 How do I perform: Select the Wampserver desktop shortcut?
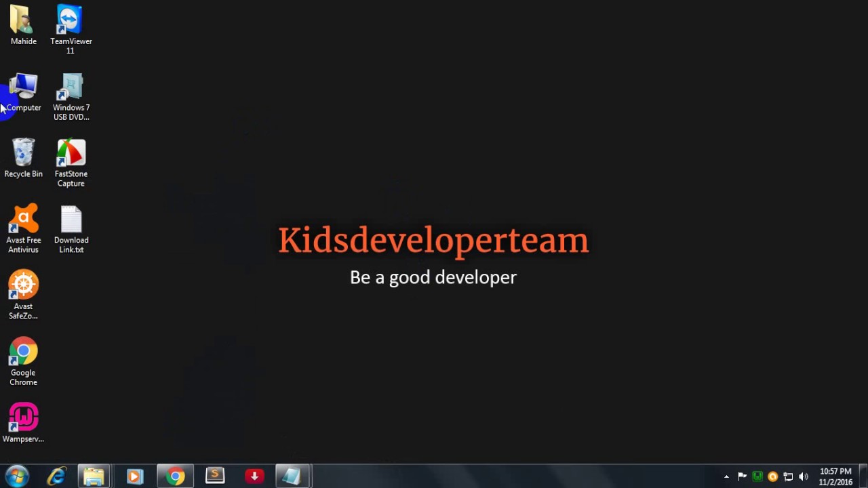point(23,424)
